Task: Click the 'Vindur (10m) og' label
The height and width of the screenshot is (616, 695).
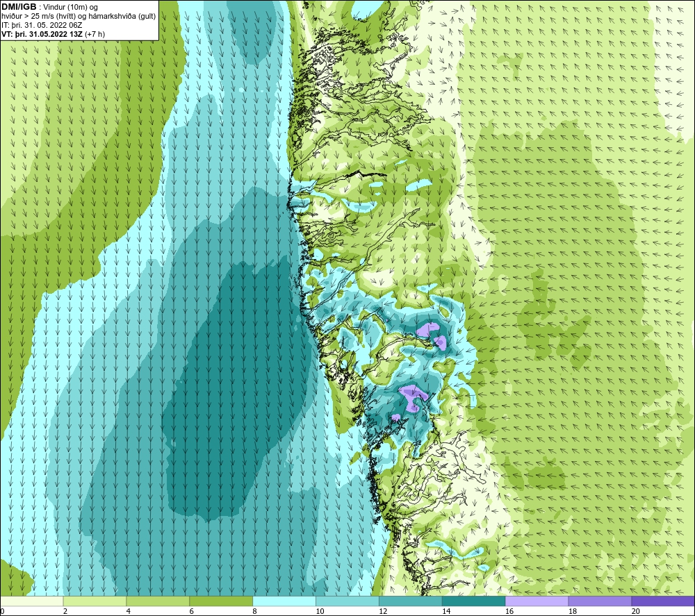Action: tap(70, 8)
